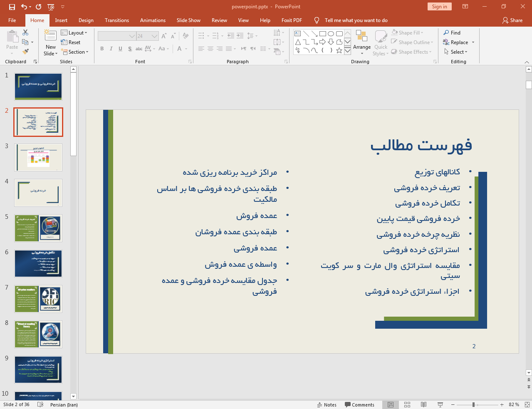This screenshot has height=409, width=532.
Task: Click the Paste clipboard icon
Action: coord(12,37)
